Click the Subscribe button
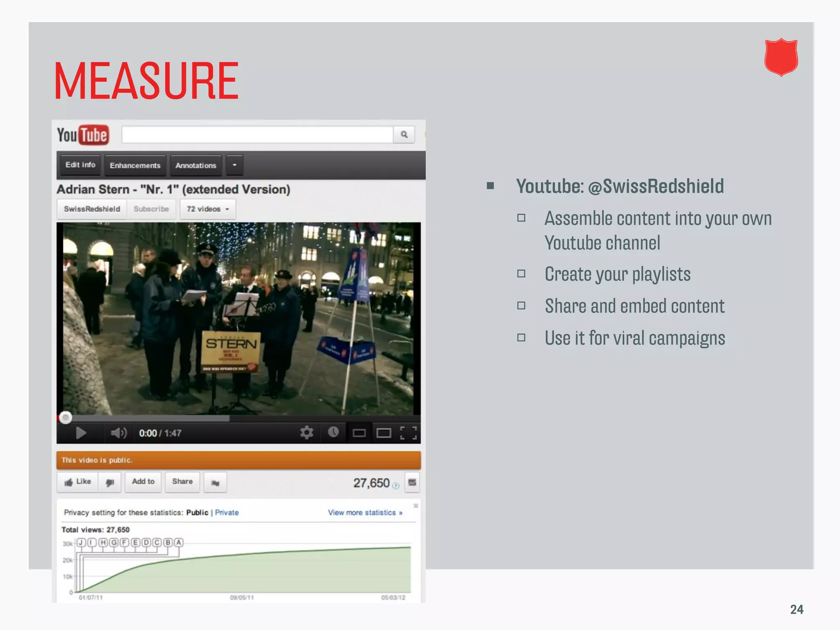This screenshot has height=630, width=840. 151,209
